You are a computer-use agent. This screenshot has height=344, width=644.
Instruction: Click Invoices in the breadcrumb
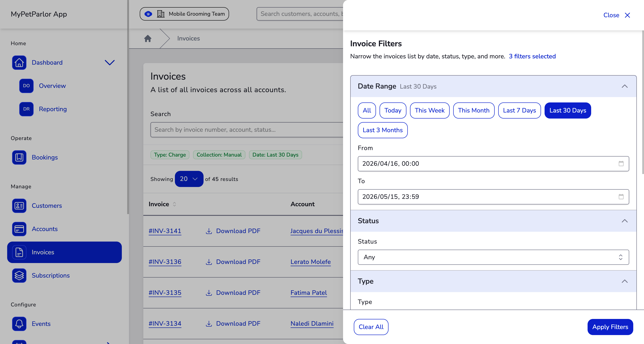click(x=189, y=38)
